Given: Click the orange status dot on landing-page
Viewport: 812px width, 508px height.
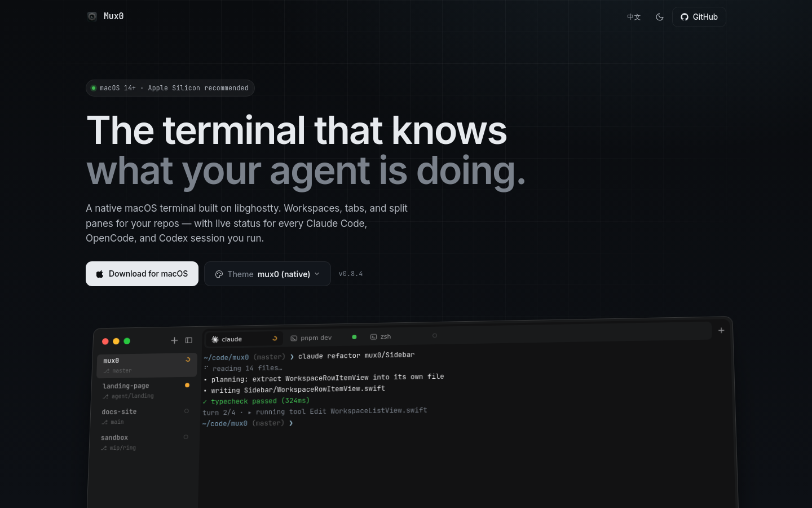Looking at the screenshot, I should (x=187, y=385).
